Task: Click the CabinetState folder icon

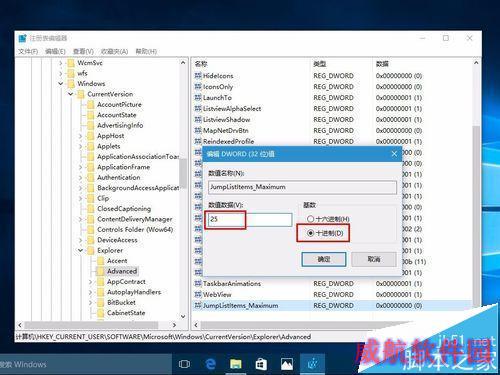Action: tap(100, 313)
